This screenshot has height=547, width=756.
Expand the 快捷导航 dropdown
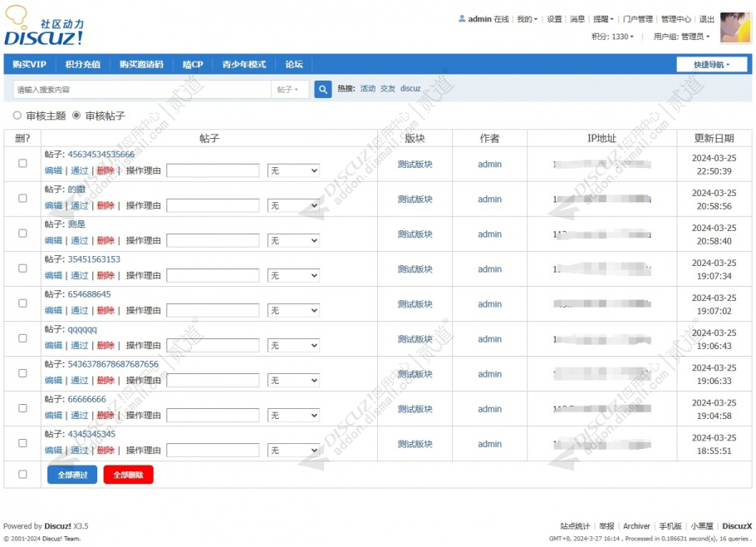[712, 65]
